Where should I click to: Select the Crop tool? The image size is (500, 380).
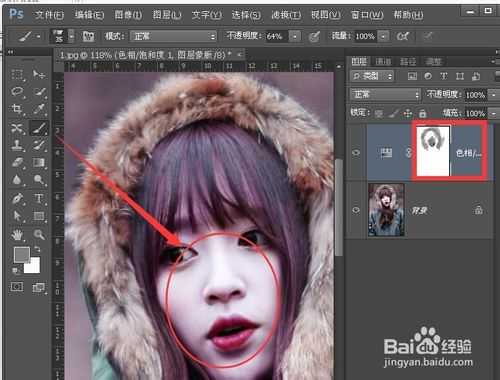(17, 109)
